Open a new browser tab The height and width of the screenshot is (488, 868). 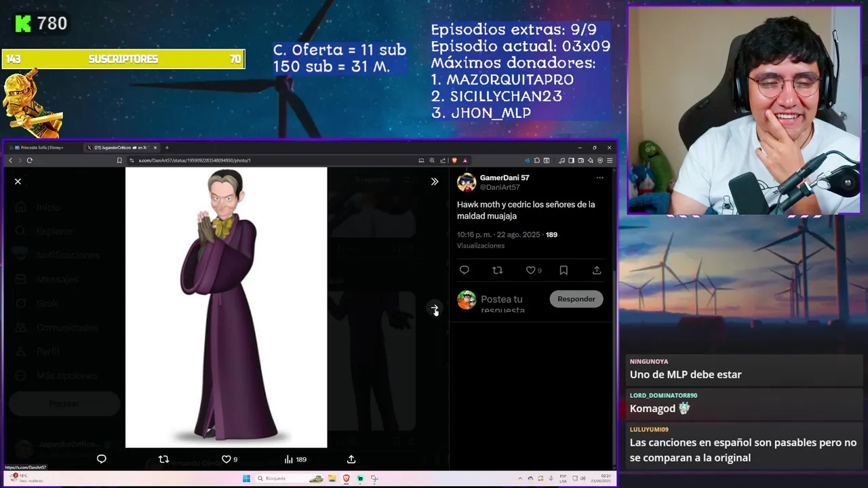[x=167, y=147]
